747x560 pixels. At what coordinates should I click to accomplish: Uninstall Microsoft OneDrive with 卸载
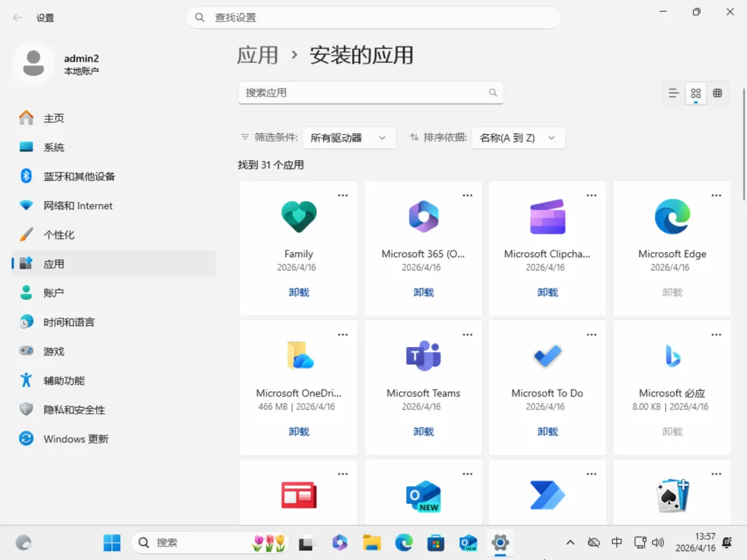coord(299,431)
